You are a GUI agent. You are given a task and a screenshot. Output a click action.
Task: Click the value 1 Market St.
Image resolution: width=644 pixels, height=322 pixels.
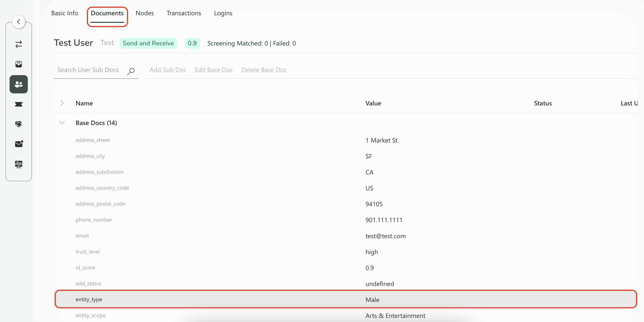click(x=382, y=140)
